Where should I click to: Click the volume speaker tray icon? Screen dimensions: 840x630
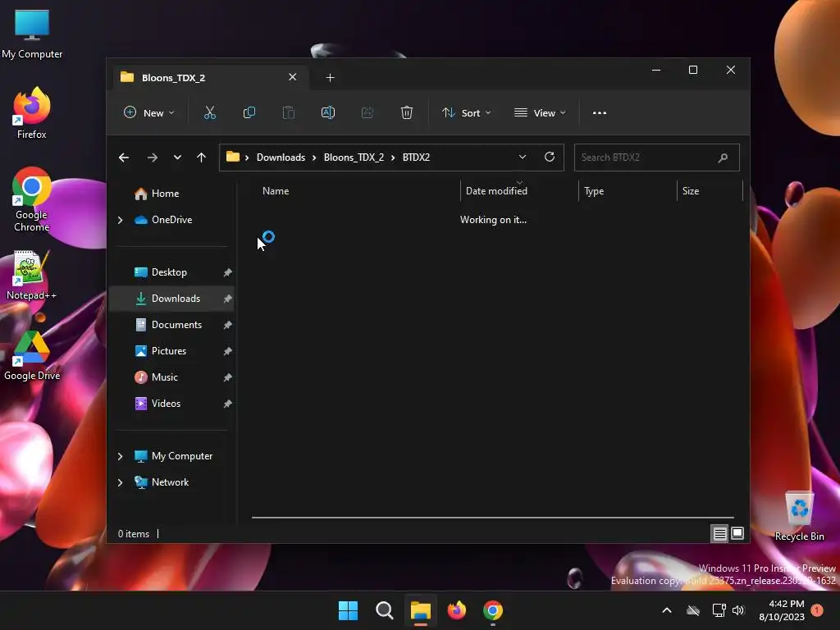coord(738,610)
